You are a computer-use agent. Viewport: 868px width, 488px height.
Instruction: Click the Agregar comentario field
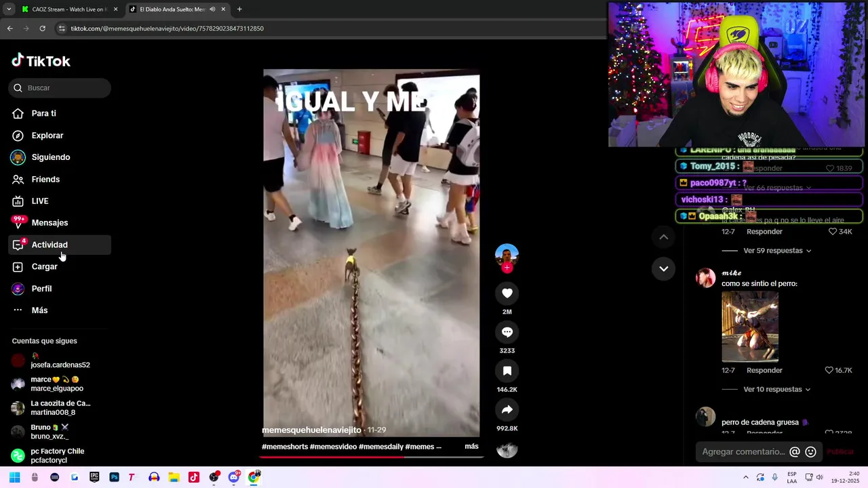click(743, 451)
